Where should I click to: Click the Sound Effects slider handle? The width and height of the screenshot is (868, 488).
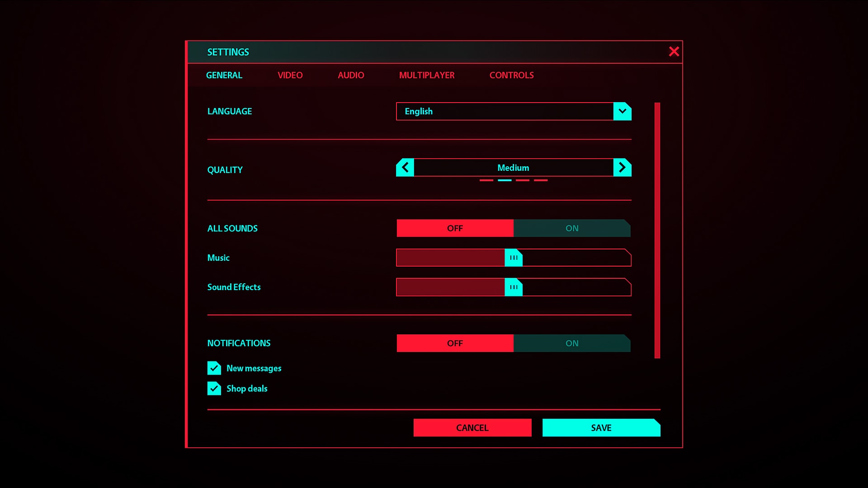514,287
